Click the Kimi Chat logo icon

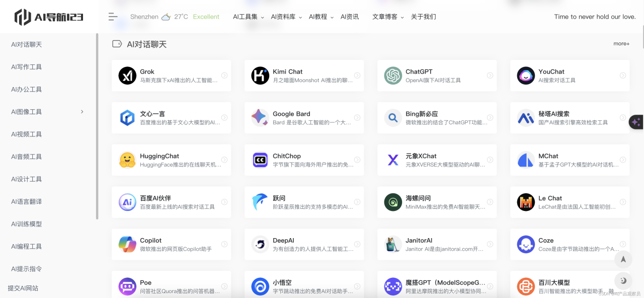pos(260,76)
